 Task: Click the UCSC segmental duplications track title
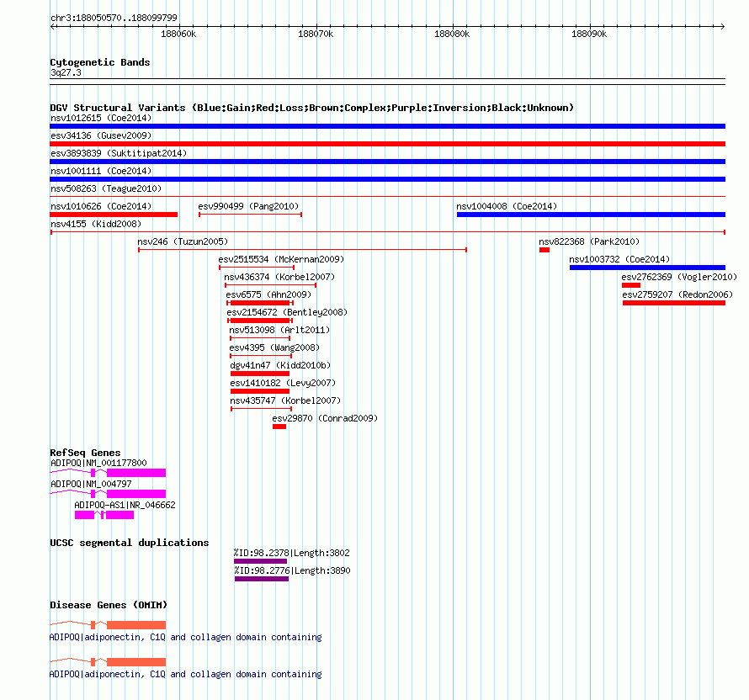point(130,543)
